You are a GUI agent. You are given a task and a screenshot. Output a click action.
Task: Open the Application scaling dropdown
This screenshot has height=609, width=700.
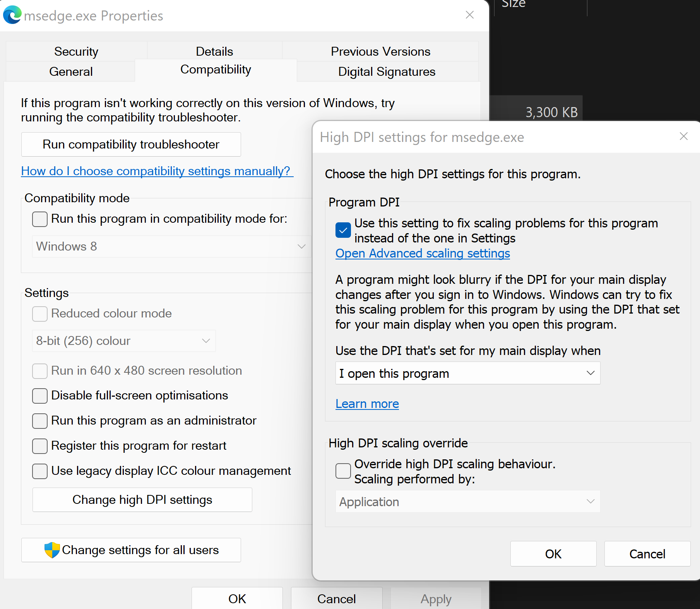pos(468,502)
